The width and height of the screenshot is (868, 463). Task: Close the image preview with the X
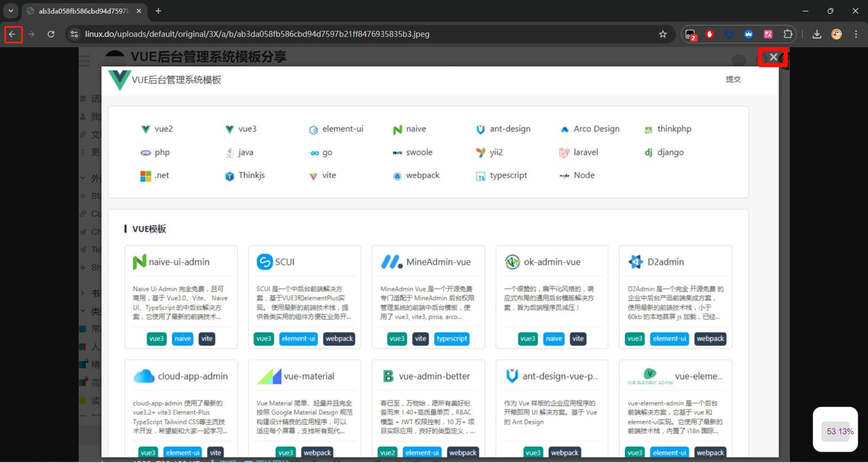pyautogui.click(x=773, y=57)
